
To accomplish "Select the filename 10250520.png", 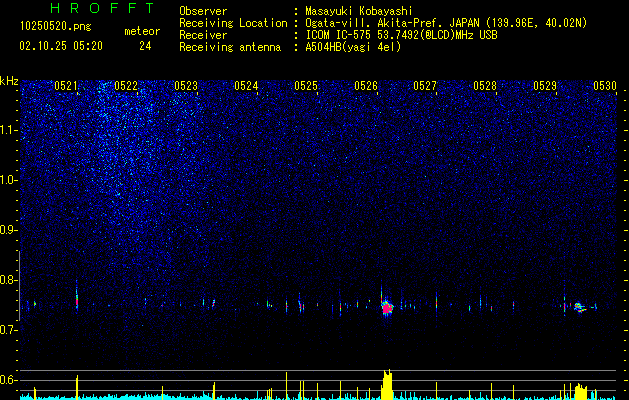I will tap(56, 27).
